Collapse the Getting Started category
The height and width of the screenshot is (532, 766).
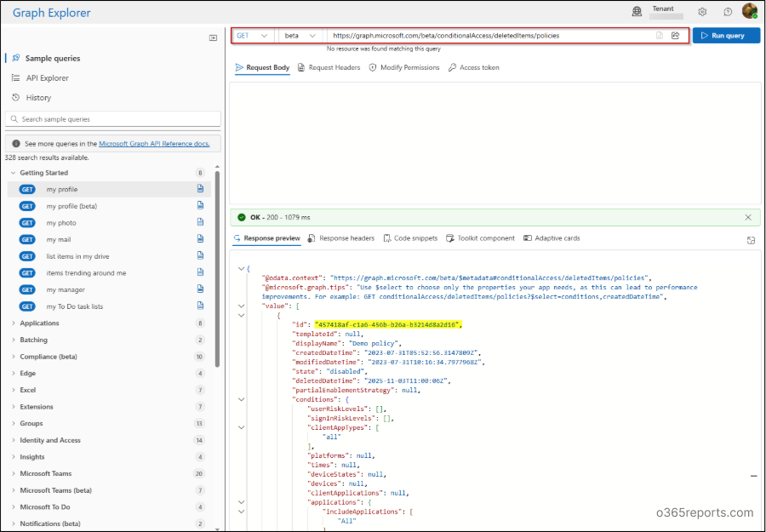pos(13,173)
